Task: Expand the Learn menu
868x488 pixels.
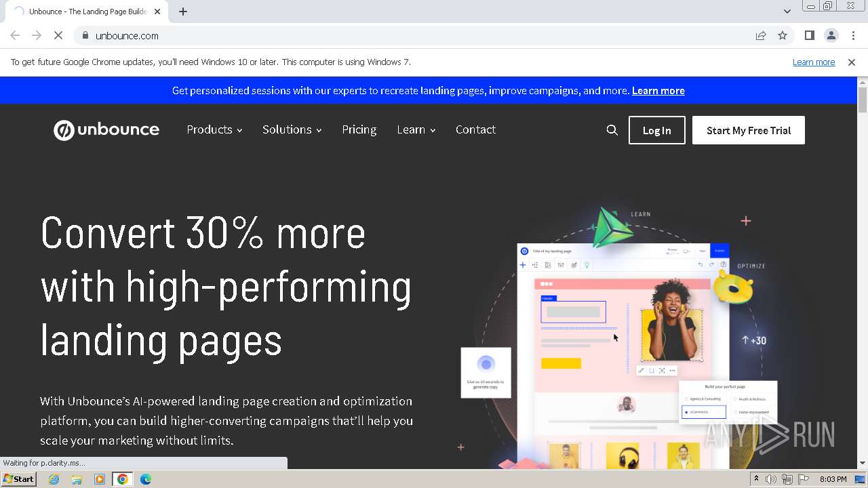Action: pos(416,129)
